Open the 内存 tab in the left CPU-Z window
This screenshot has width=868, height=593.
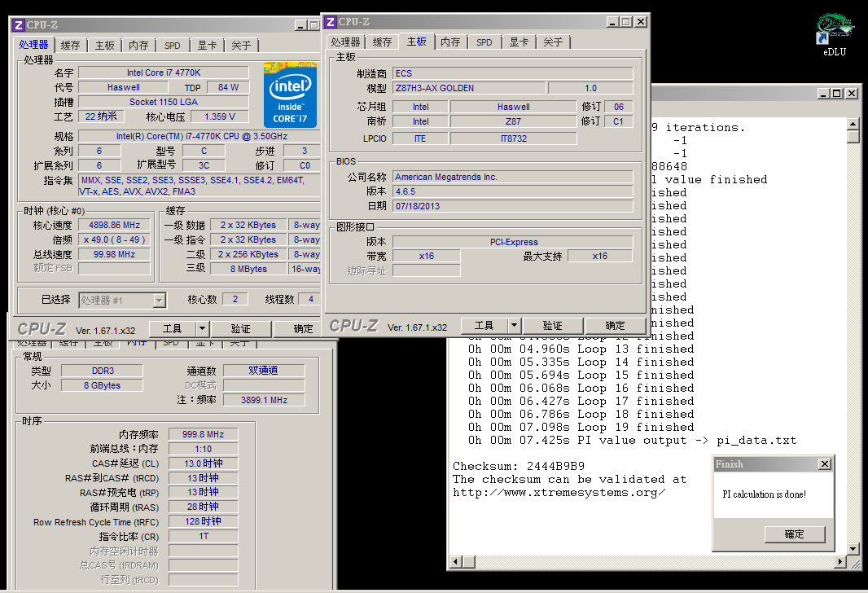(138, 46)
